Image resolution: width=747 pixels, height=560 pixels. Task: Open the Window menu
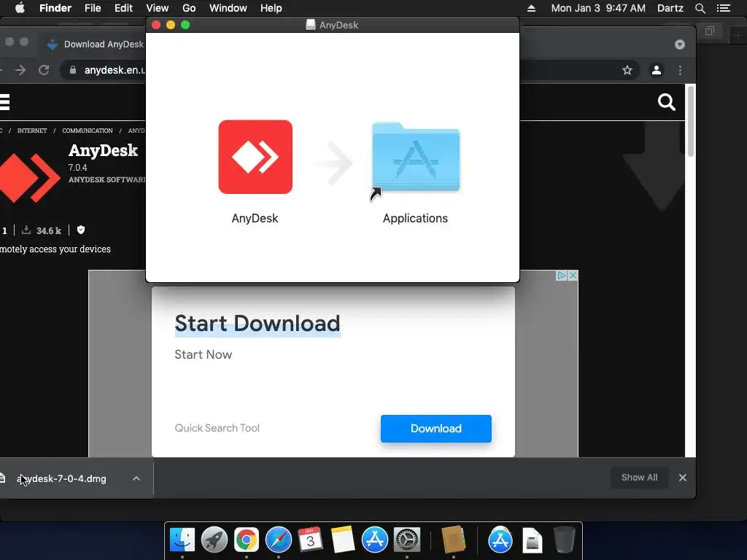[228, 8]
